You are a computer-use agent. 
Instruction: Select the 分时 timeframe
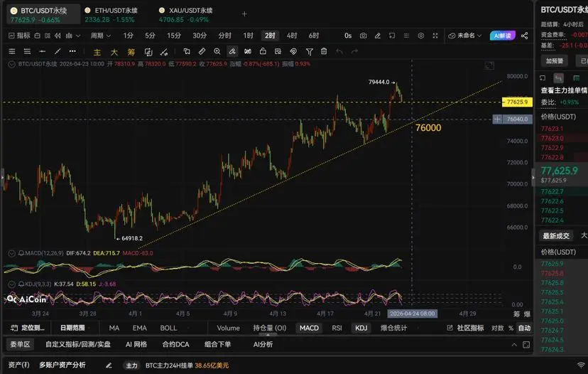(x=224, y=36)
